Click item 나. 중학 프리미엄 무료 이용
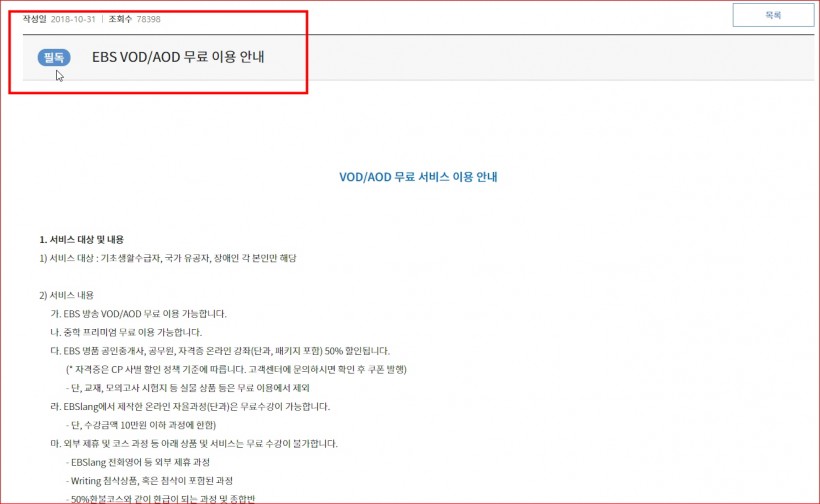This screenshot has width=820, height=504. click(126, 332)
